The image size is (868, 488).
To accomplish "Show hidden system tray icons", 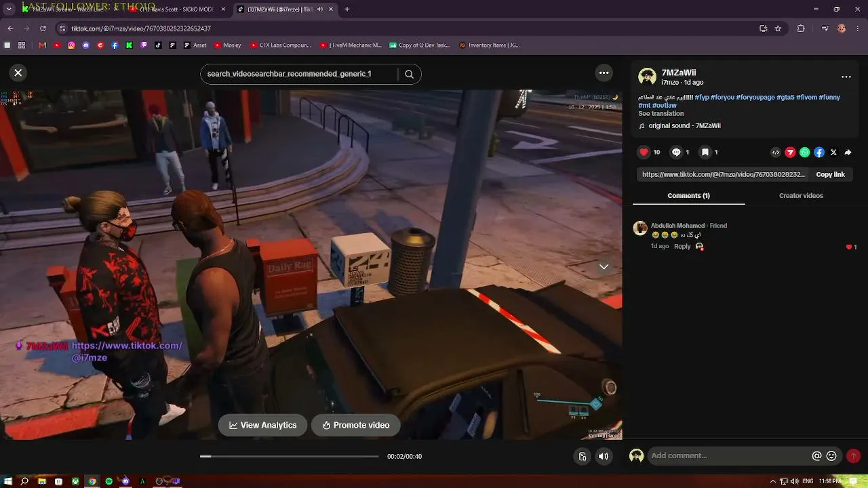I will point(772,481).
